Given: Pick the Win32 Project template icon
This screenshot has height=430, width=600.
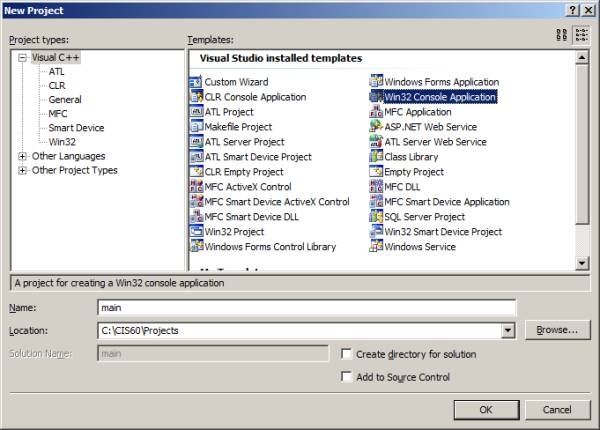Looking at the screenshot, I should 196,231.
